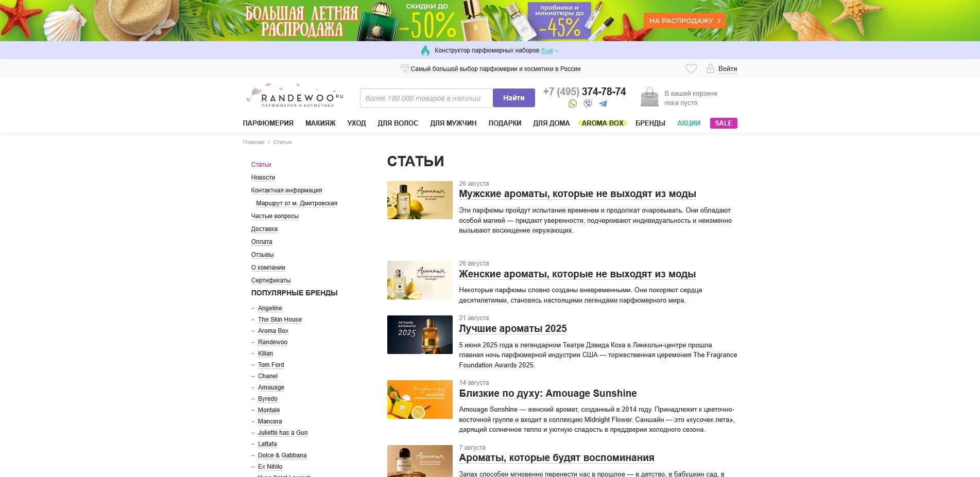Screen dimensions: 980x477
Task: Open the shopping bag cart icon
Action: click(649, 97)
